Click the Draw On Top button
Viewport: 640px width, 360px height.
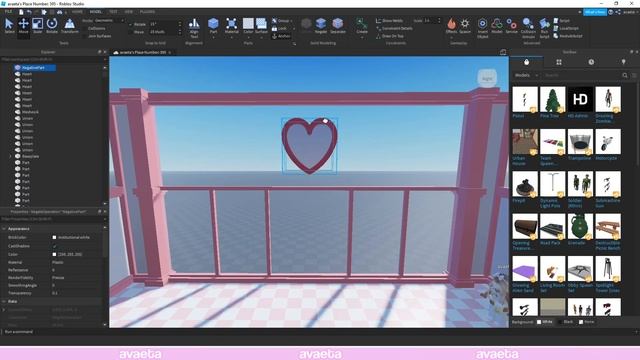pyautogui.click(x=390, y=36)
